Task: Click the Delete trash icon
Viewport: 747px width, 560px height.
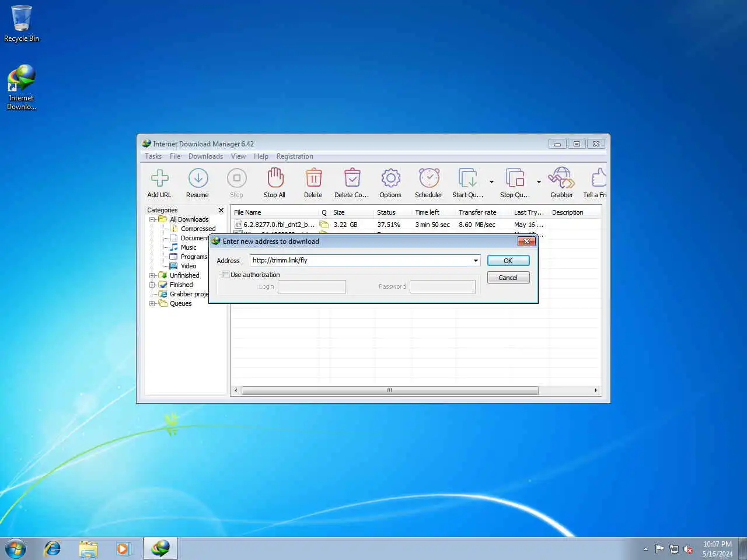Action: point(313,178)
